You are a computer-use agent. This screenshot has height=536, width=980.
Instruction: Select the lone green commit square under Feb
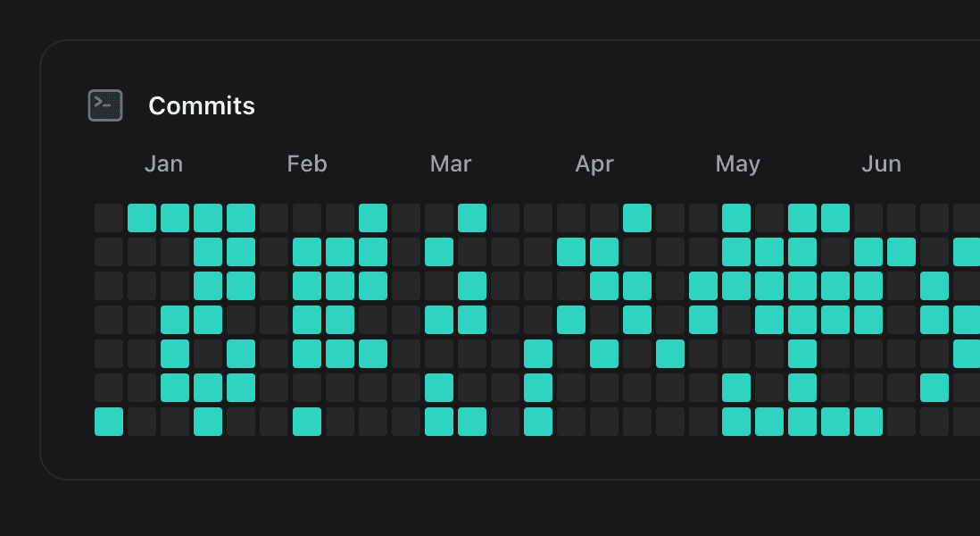click(374, 217)
